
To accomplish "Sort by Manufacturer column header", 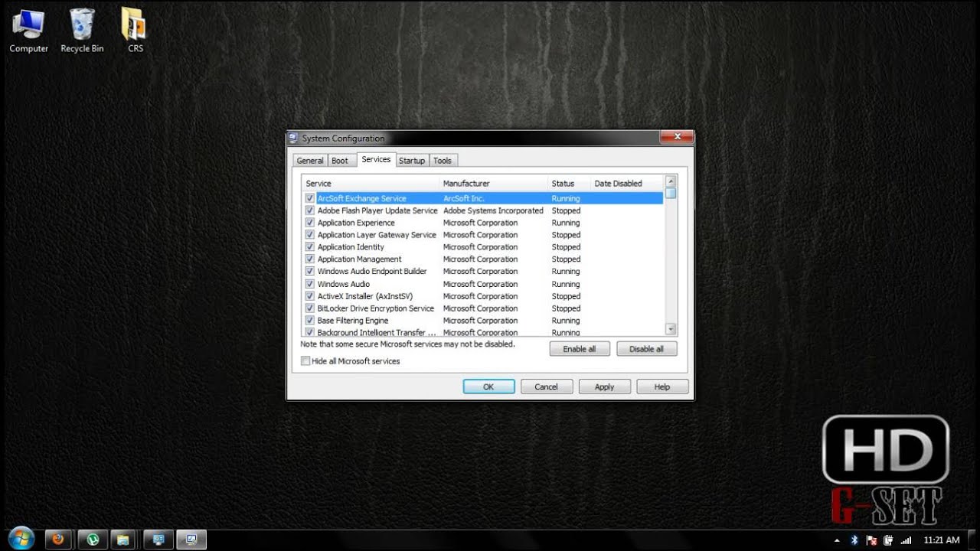I will [494, 184].
